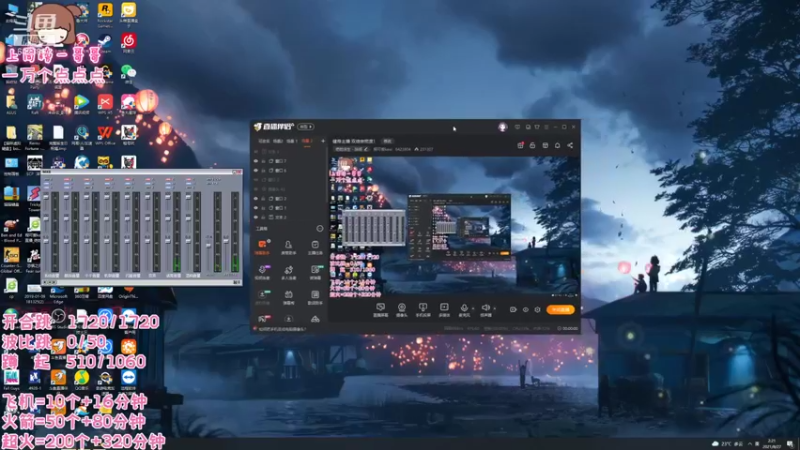The height and width of the screenshot is (450, 800).
Task: Open the settings gear beside the start button
Action: click(x=537, y=310)
